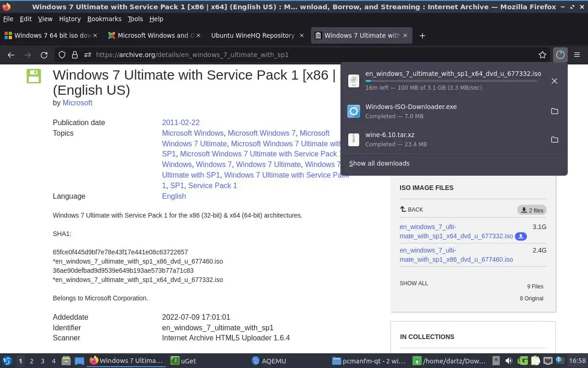Click the wine-6.10.tar.xz archive icon
This screenshot has width=588, height=368.
tap(354, 139)
